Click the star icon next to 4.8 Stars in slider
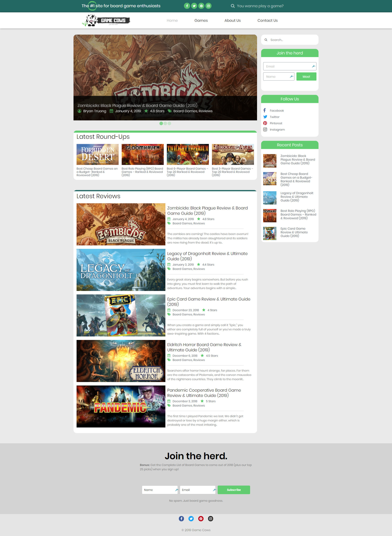392x536 pixels. (146, 111)
